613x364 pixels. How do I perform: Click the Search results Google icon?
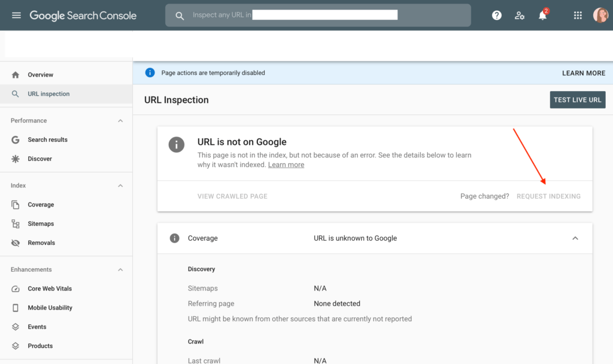[x=15, y=139]
